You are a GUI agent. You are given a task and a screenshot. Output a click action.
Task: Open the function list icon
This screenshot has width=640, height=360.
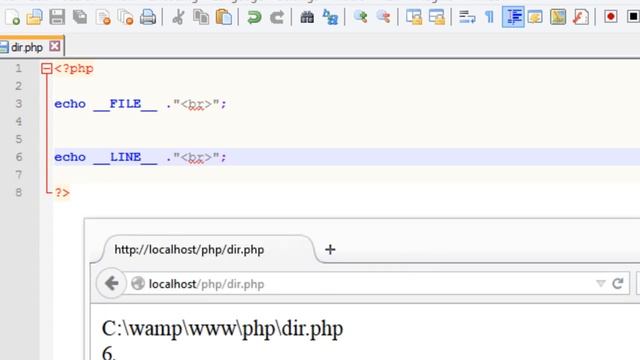[581, 17]
